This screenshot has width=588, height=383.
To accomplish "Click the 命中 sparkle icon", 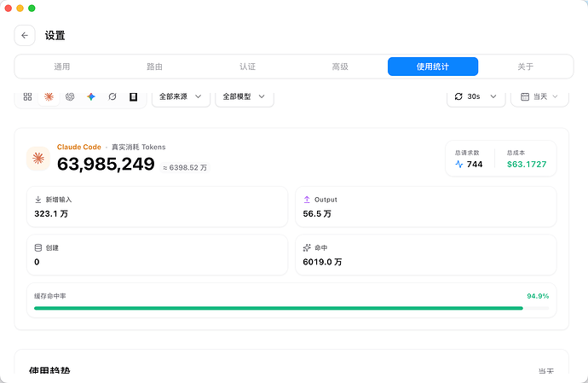I will point(307,247).
